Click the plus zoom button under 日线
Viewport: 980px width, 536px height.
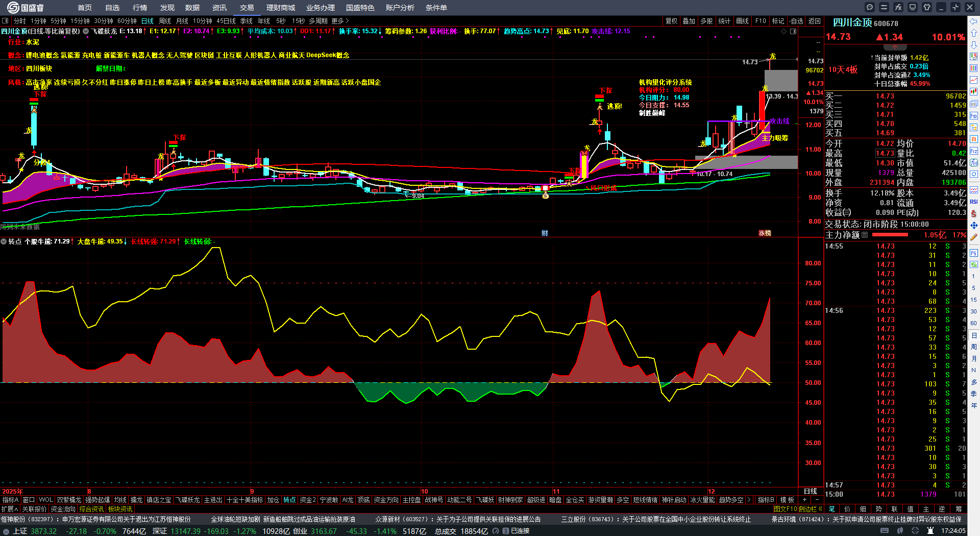(x=805, y=500)
